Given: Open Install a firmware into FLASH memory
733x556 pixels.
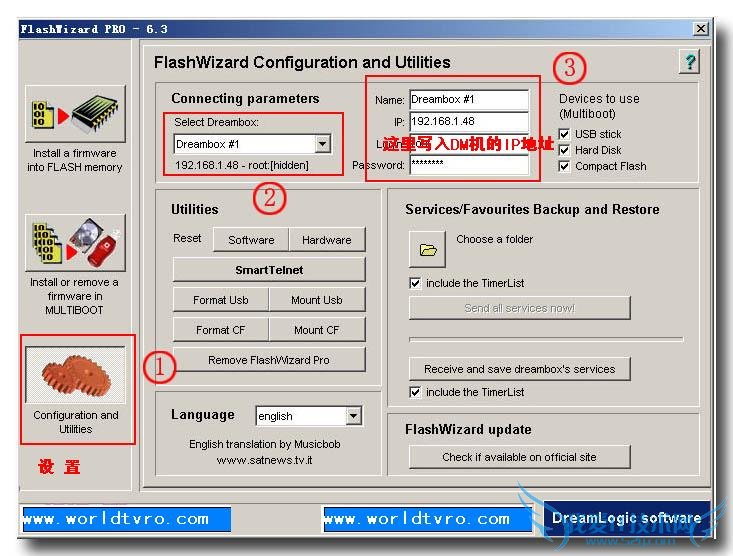Looking at the screenshot, I should tap(75, 114).
